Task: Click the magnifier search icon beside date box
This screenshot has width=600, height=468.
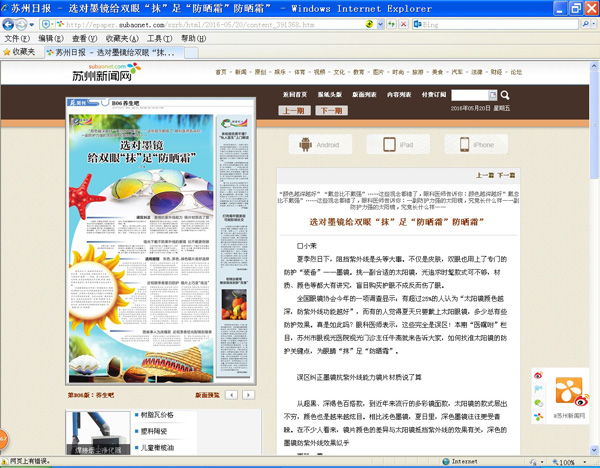Action: click(x=503, y=95)
